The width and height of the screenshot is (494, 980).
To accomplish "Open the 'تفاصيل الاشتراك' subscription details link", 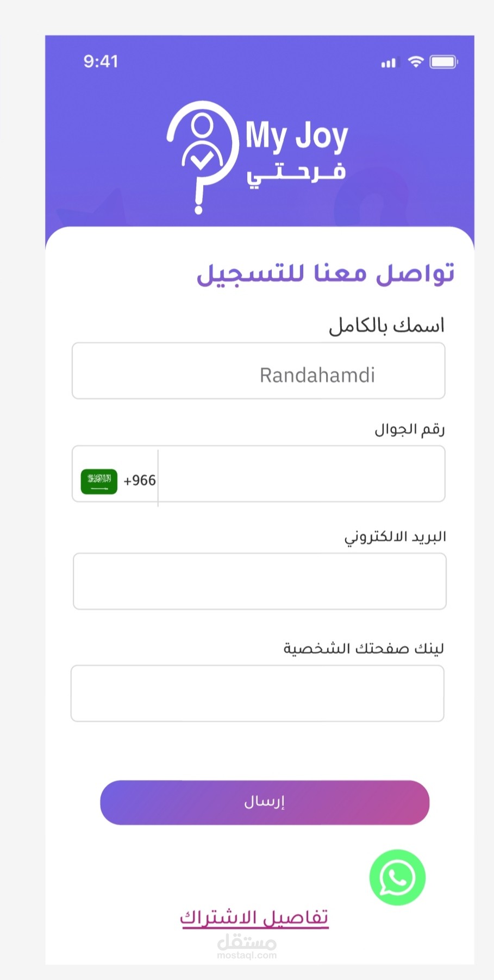I will (254, 917).
